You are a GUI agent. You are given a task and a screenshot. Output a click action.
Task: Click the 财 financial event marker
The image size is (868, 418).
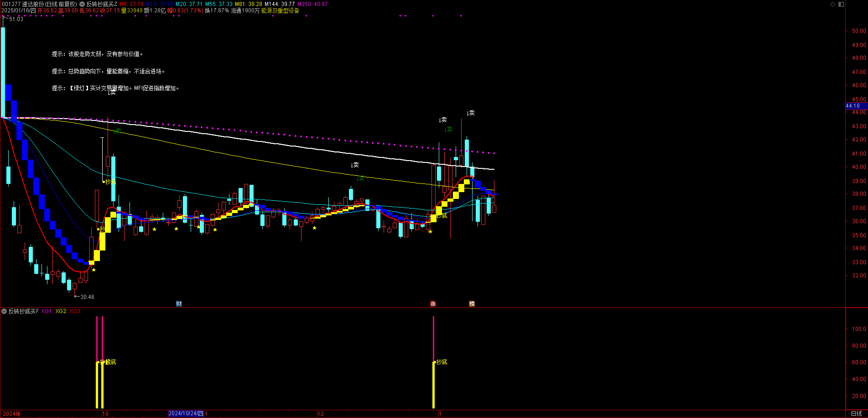pyautogui.click(x=179, y=303)
